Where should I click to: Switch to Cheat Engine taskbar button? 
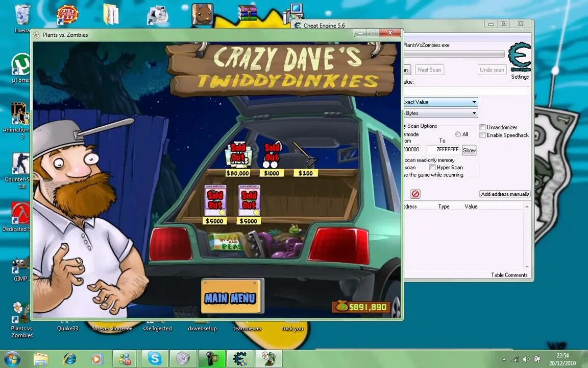(x=240, y=359)
